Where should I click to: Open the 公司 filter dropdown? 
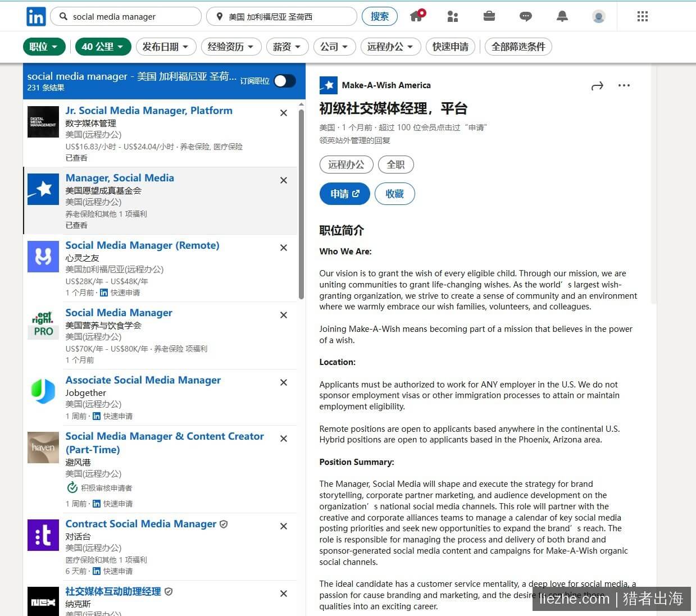pyautogui.click(x=334, y=47)
